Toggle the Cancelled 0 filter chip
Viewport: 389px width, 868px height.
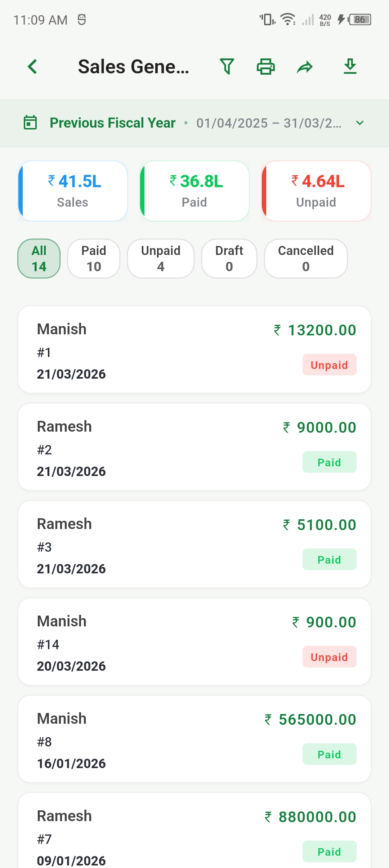[x=306, y=259]
